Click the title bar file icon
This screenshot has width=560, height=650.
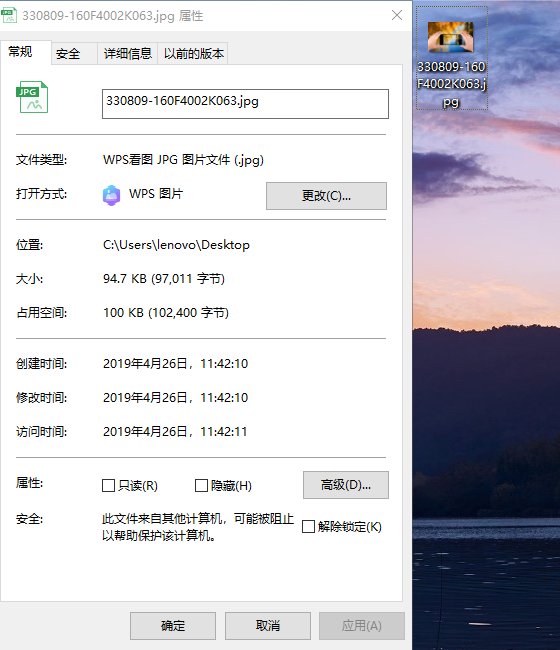click(8, 15)
